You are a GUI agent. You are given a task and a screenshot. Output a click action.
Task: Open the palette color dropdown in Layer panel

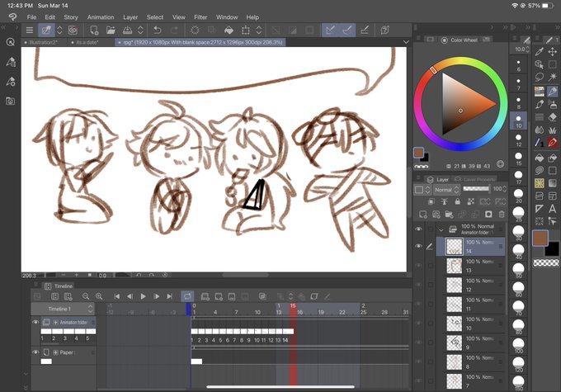[422, 190]
